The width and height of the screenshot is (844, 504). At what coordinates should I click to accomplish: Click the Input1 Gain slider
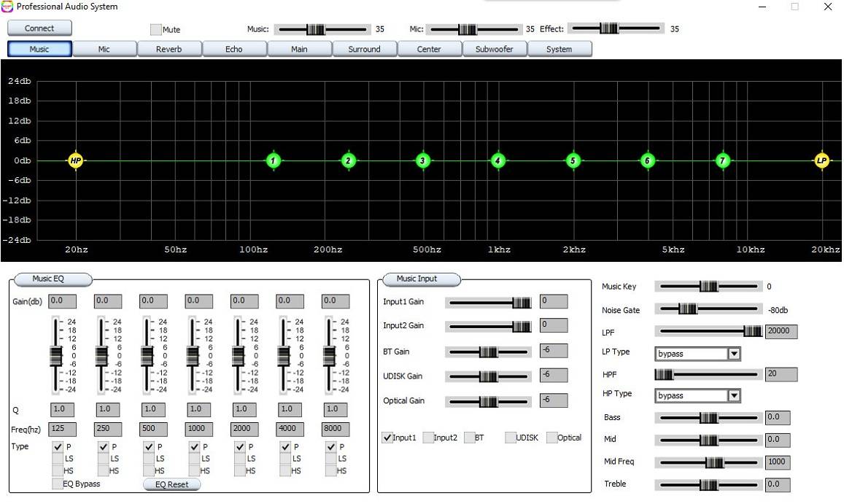click(x=488, y=303)
